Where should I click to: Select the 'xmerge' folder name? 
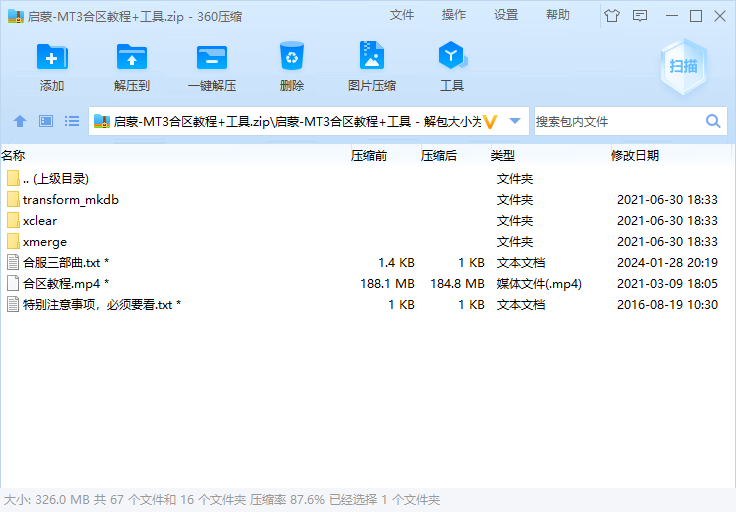pos(45,242)
